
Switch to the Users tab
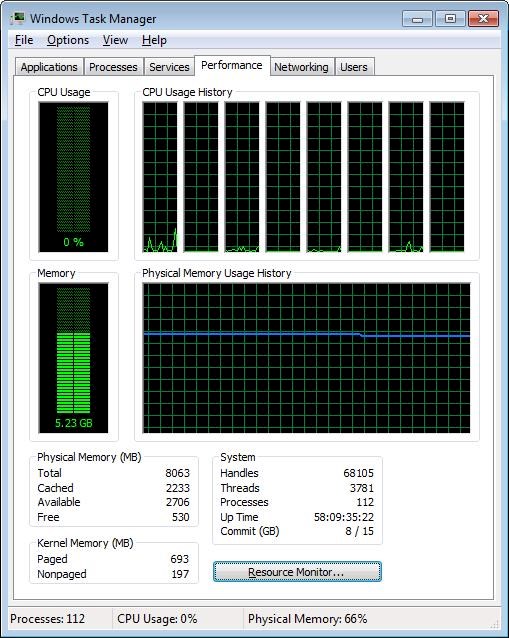(354, 67)
